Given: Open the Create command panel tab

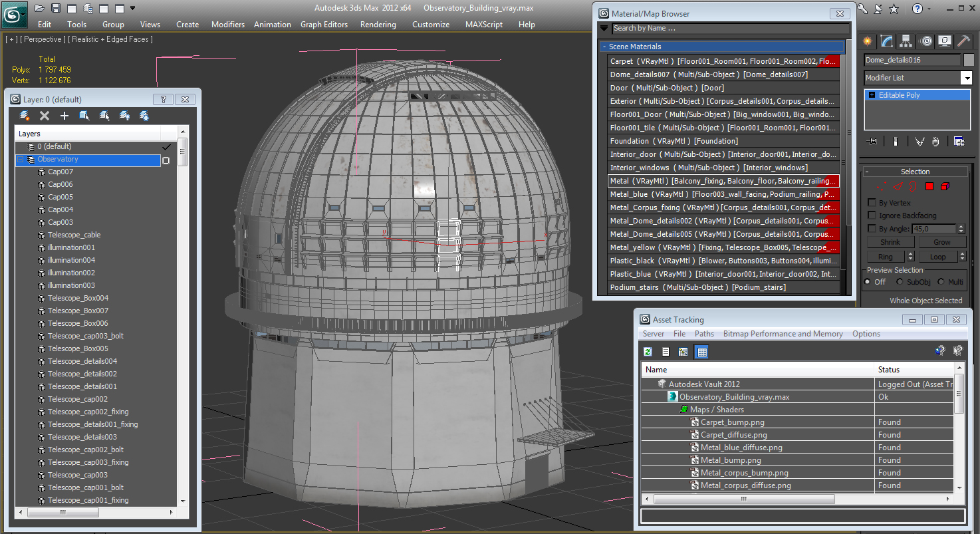Looking at the screenshot, I should coord(868,41).
